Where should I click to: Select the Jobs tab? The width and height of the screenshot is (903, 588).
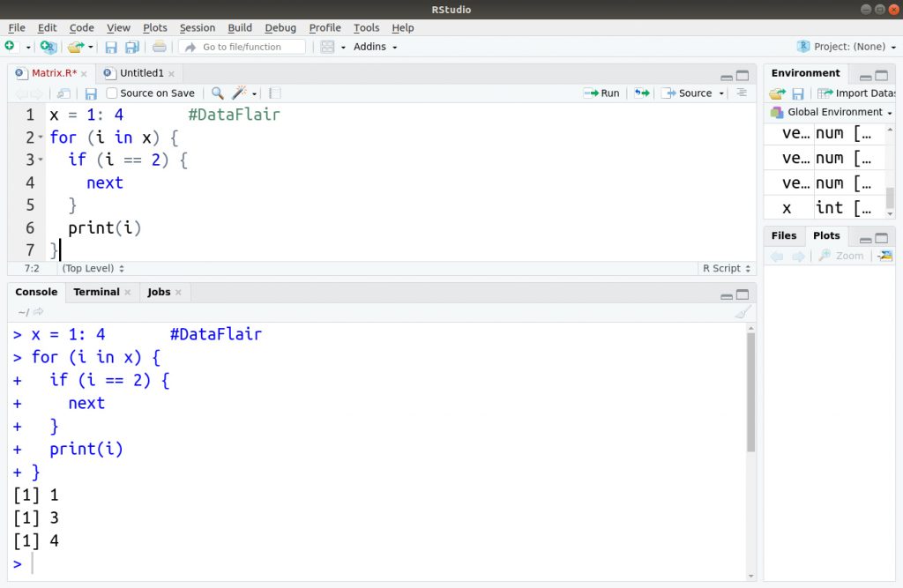[159, 292]
